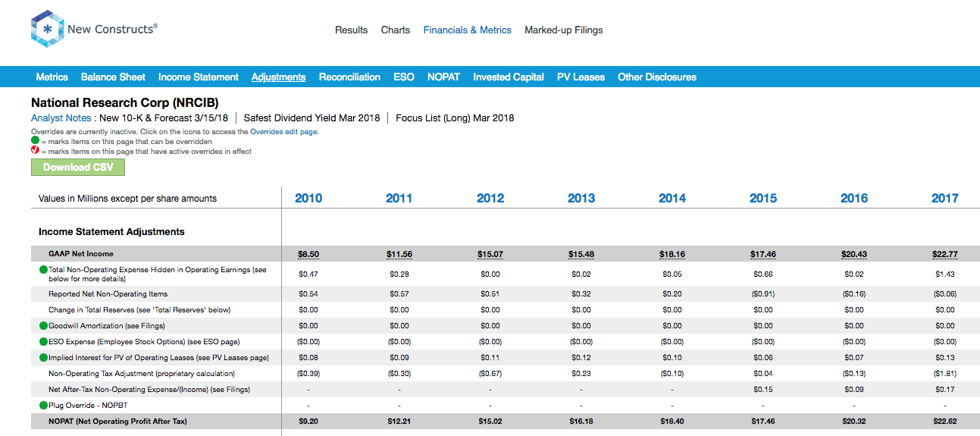Click GAAP Net Income value $15.07
Viewport: 980px width, 436px height.
tap(490, 254)
